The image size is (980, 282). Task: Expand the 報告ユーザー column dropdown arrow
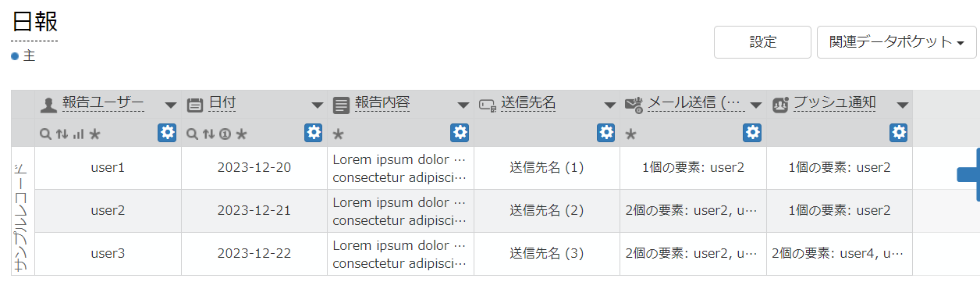pyautogui.click(x=171, y=105)
